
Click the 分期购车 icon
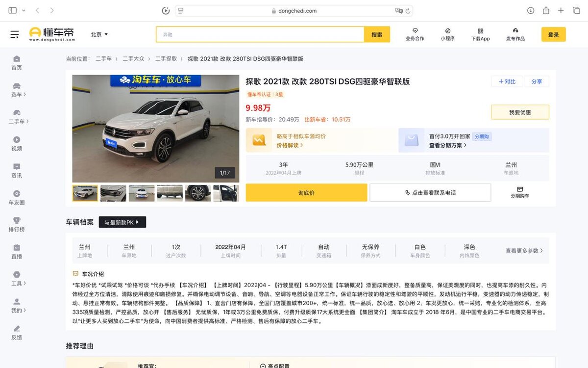[520, 192]
